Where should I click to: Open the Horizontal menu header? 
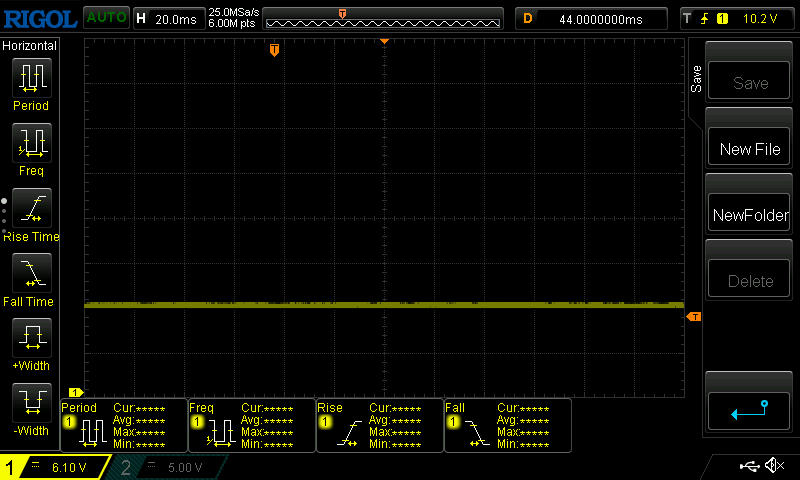(x=30, y=46)
